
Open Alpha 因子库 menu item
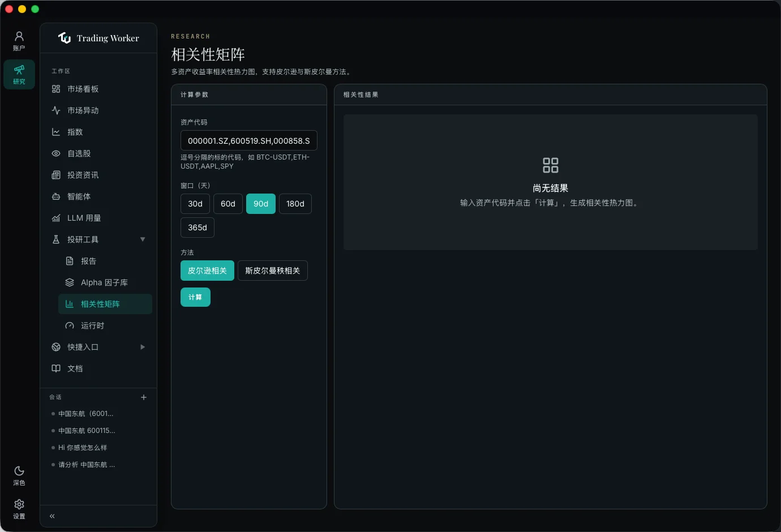tap(105, 282)
